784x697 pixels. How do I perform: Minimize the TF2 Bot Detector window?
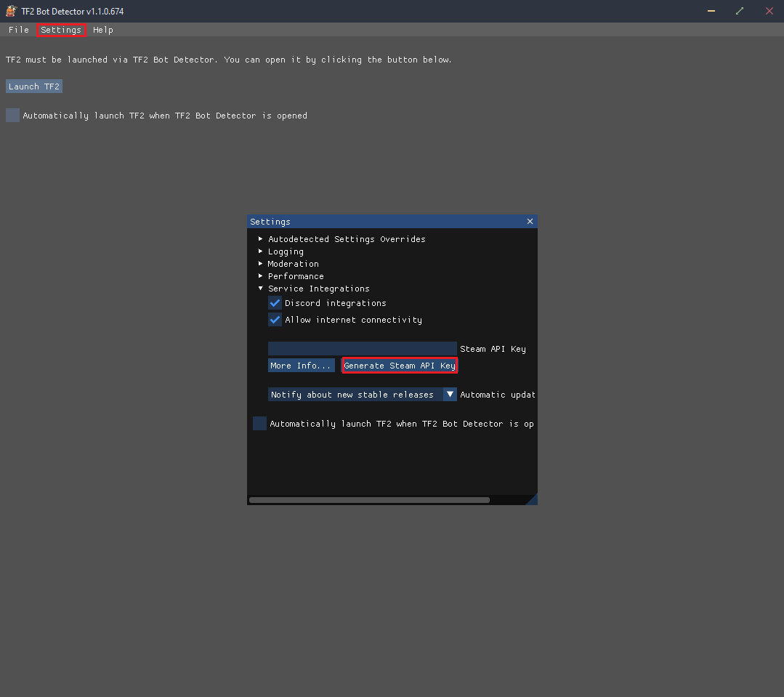click(x=711, y=11)
